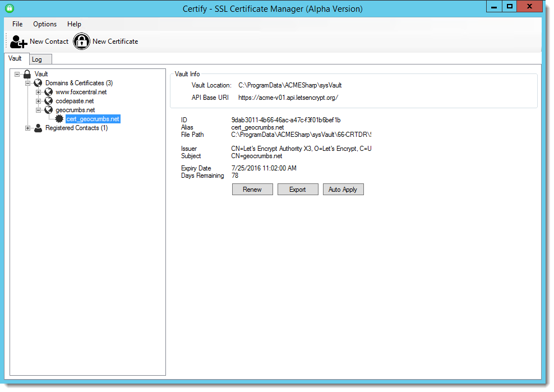Screen dimensions: 554x392
Task: Click the globe icon beside geocrumbs.net
Action: (48, 109)
